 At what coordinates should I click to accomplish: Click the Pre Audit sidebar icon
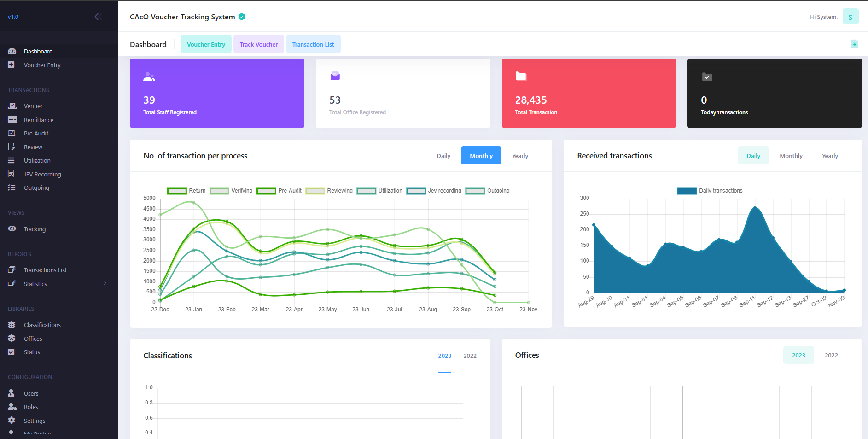(12, 133)
